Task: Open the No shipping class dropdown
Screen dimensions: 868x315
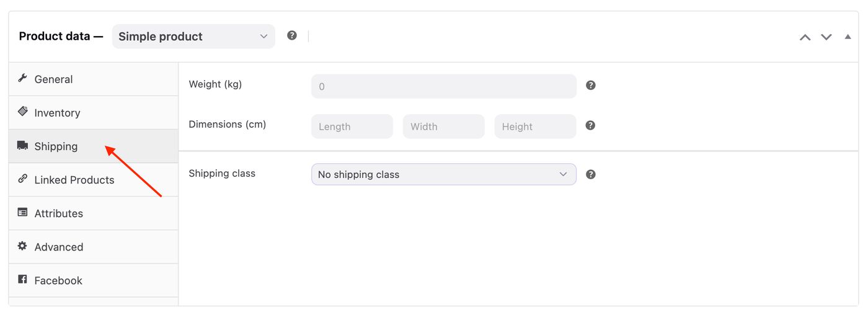Action: [443, 174]
